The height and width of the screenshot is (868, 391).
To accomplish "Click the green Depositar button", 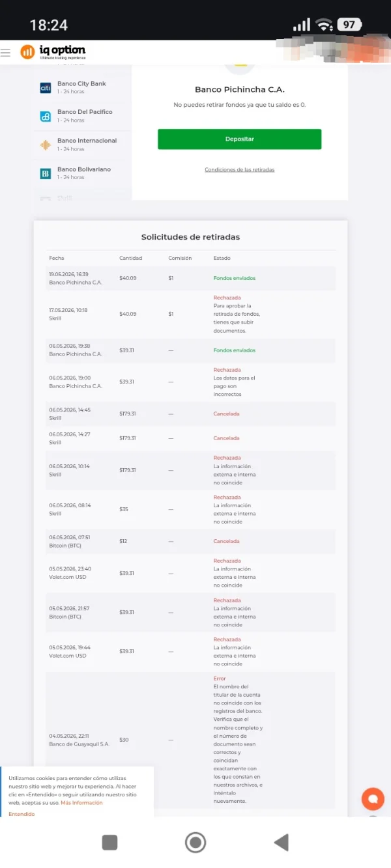I will [x=239, y=139].
